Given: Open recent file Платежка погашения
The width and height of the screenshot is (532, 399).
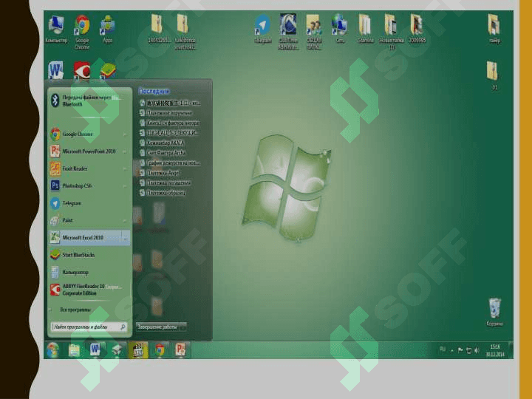Looking at the screenshot, I should click(x=166, y=183).
